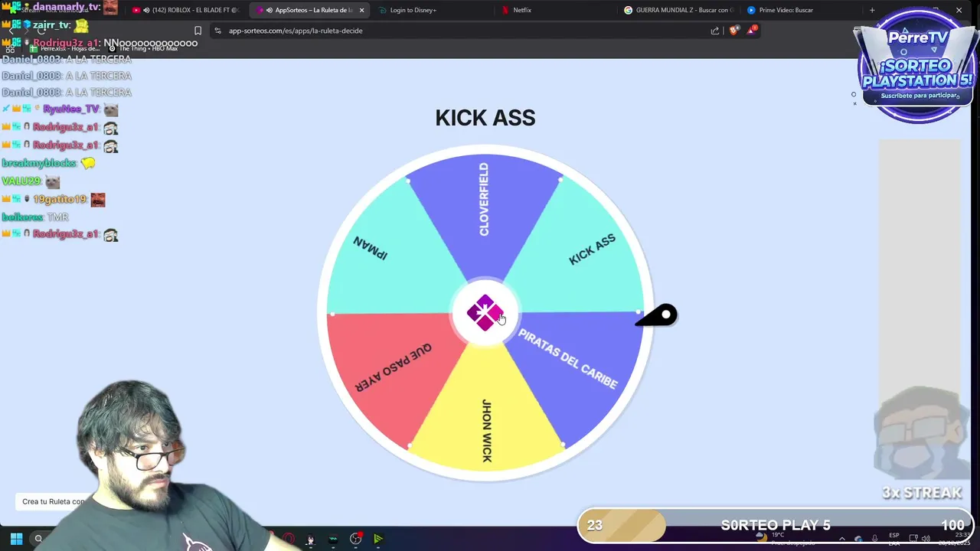Click the share page icon
Viewport: 980px width, 551px height.
click(x=715, y=31)
